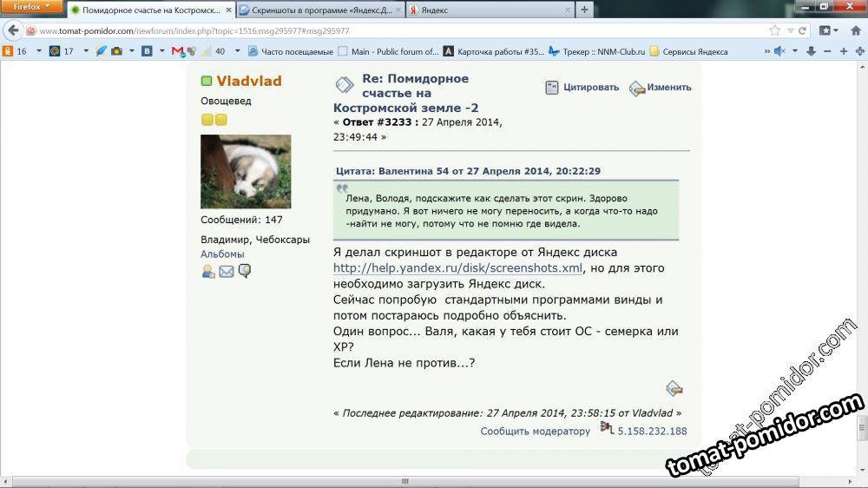868x488 pixels.
Task: Send private message via speech bubble icon
Action: (245, 271)
